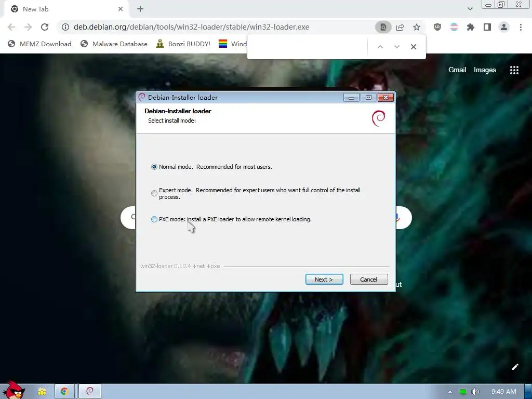
Task: Switch to Chrome in taskbar
Action: coord(64,392)
